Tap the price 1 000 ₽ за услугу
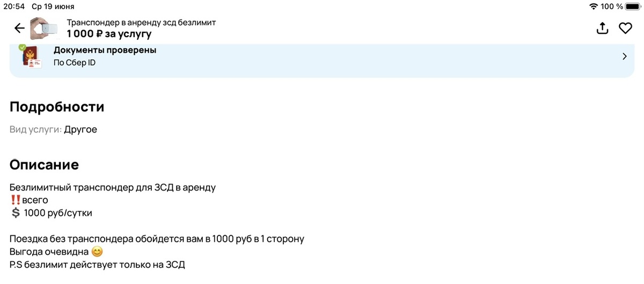The width and height of the screenshot is (644, 284). coord(109,34)
